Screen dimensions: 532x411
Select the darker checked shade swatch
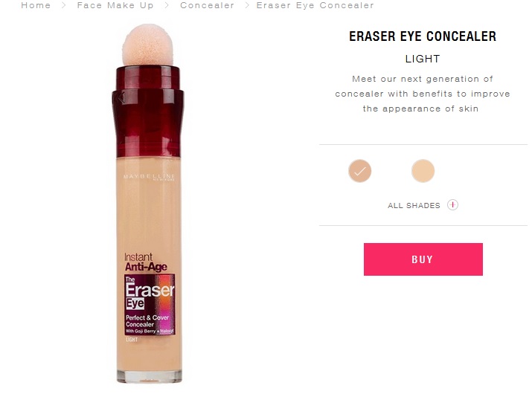(359, 171)
